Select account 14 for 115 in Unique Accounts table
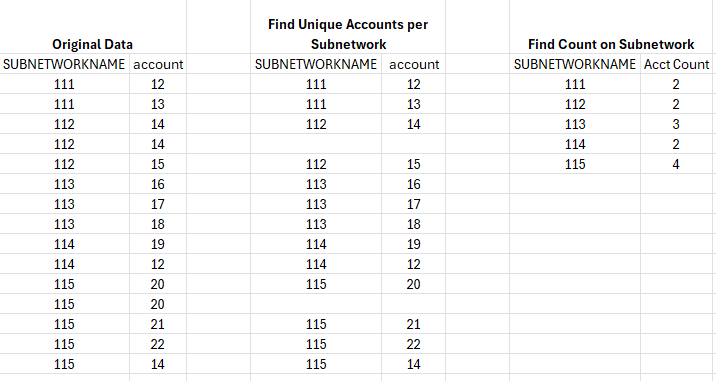 (414, 365)
